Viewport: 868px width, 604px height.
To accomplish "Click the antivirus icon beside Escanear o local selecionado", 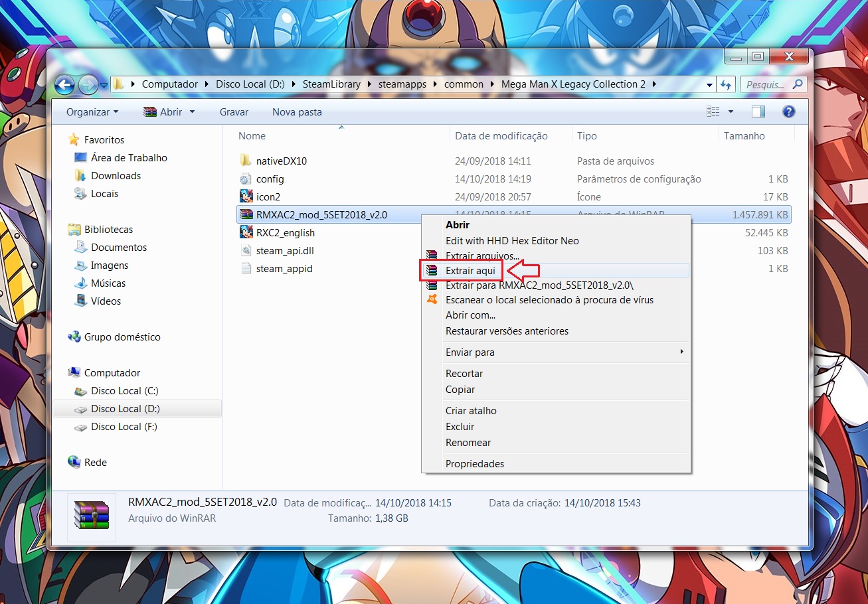I will (432, 299).
